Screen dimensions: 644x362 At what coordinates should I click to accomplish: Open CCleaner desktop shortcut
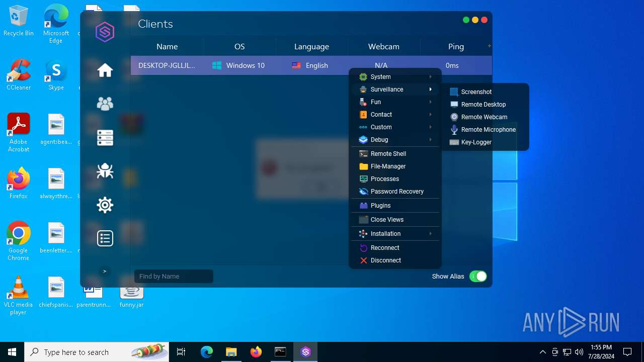19,75
